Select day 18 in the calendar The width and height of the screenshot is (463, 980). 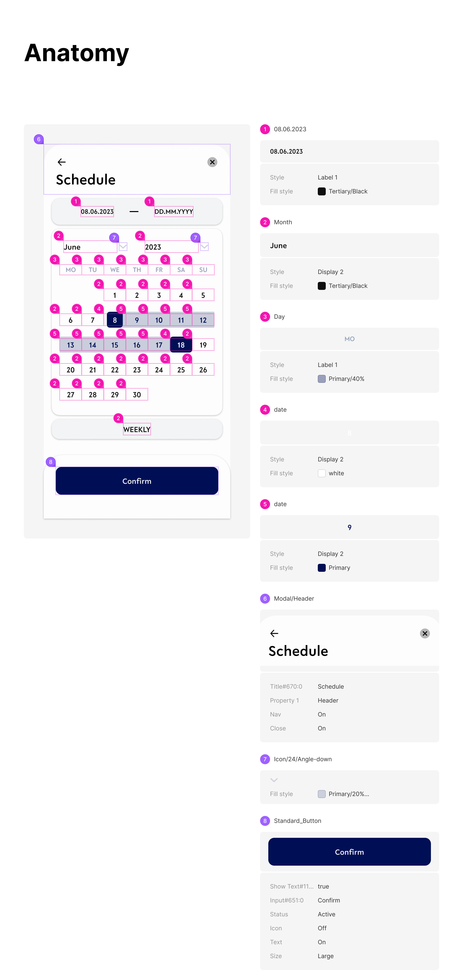(181, 345)
